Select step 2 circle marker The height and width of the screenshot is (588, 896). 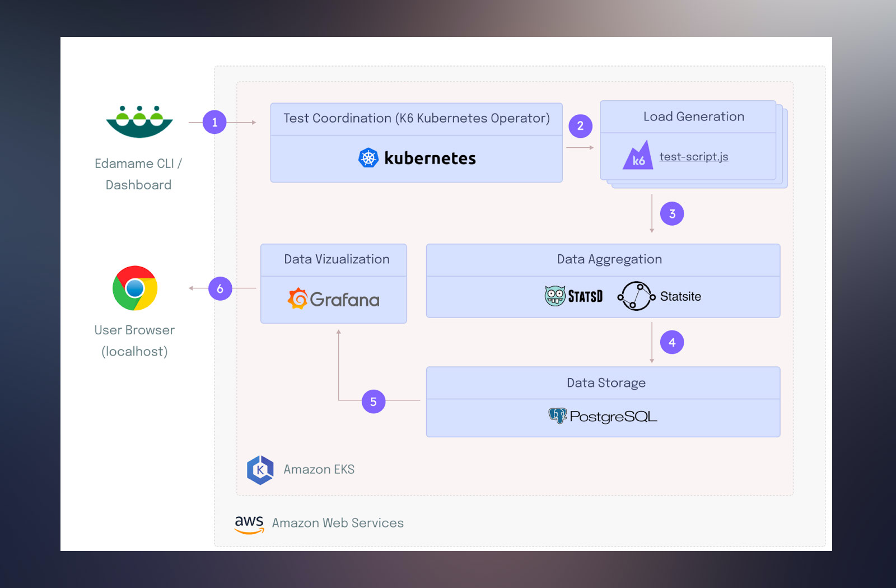click(x=580, y=126)
